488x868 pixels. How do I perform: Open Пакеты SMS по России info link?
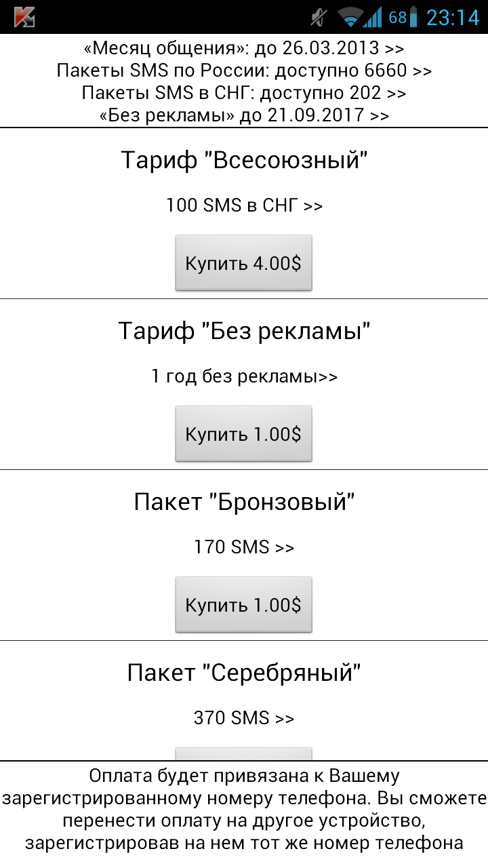pyautogui.click(x=244, y=71)
